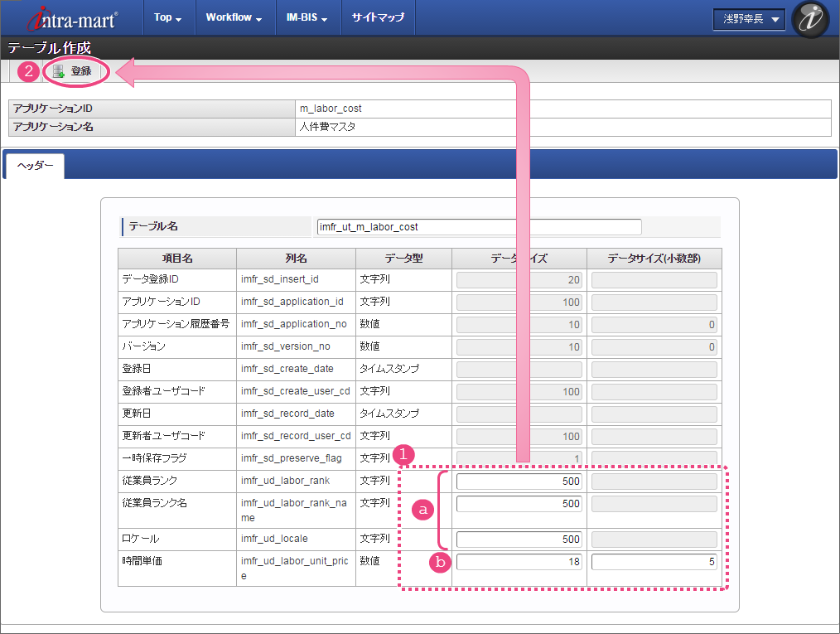The height and width of the screenshot is (634, 840).
Task: Click the 人件費マスタ application name value
Action: pos(327,127)
